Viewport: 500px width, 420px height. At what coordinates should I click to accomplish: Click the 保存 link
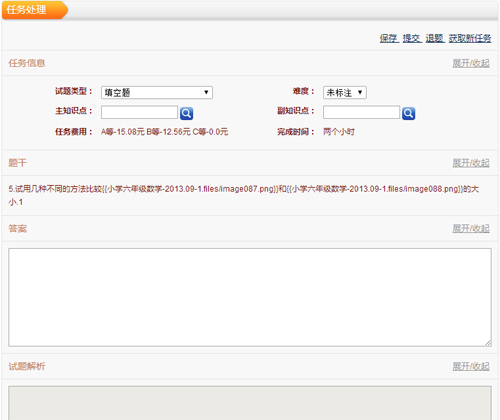pos(389,38)
